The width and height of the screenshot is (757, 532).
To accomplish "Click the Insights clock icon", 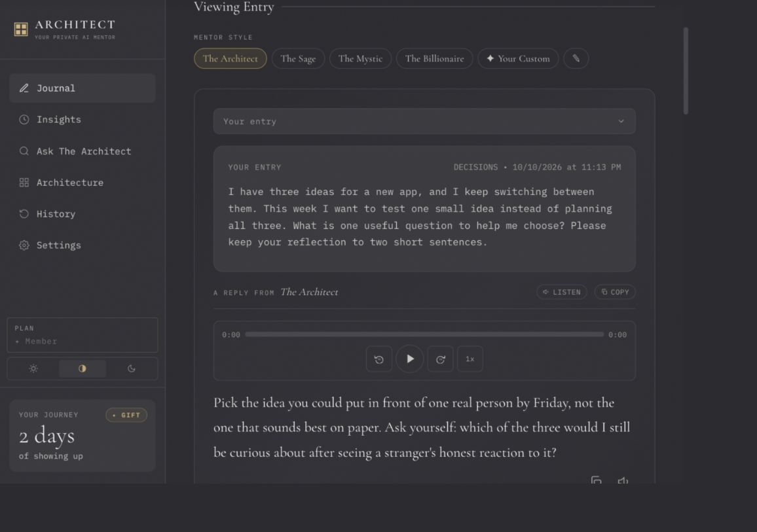I will pos(24,120).
